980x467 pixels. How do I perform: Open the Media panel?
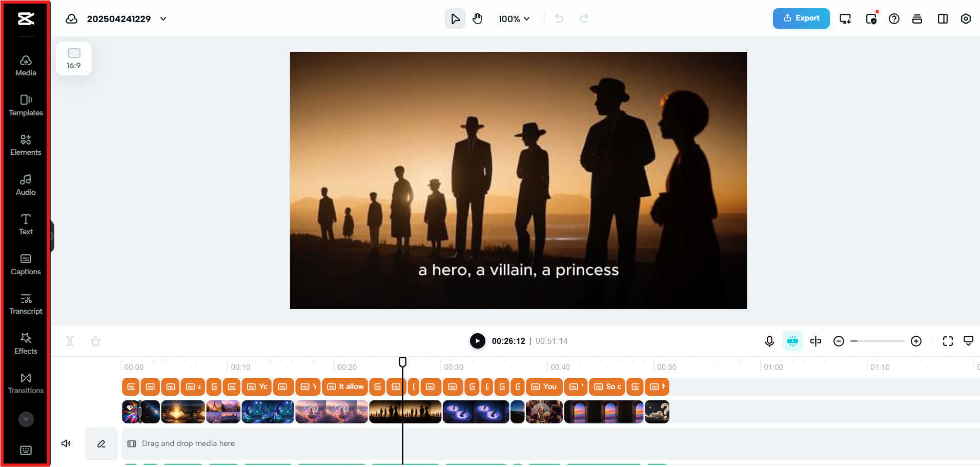click(x=26, y=66)
